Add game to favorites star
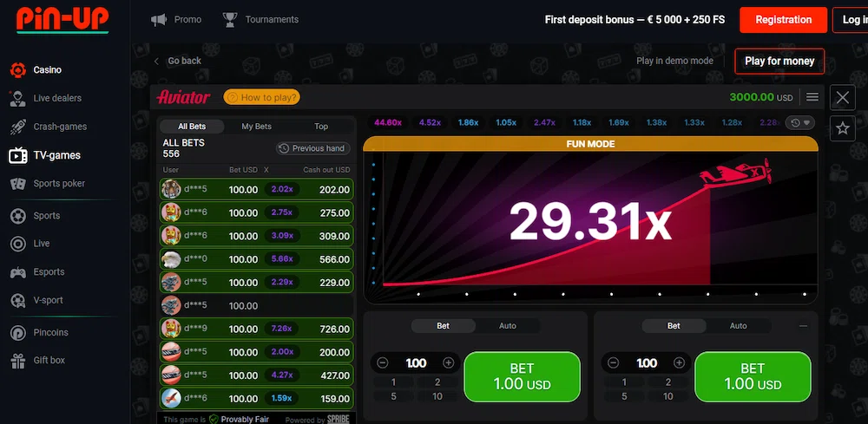 pyautogui.click(x=843, y=129)
